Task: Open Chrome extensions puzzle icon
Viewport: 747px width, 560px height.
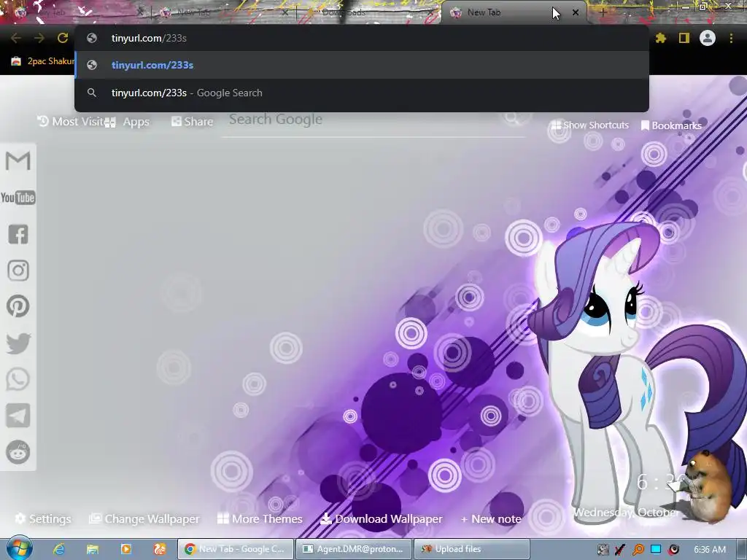Action: (660, 38)
